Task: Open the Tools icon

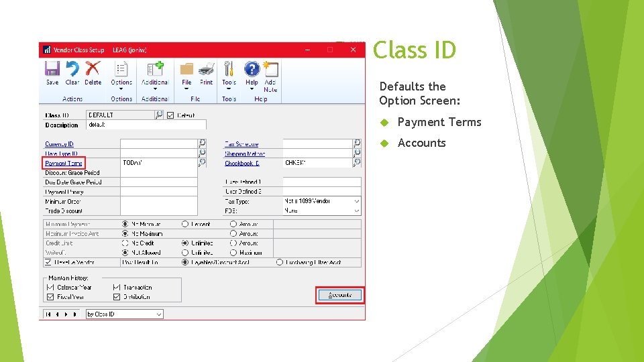Action: 229,69
